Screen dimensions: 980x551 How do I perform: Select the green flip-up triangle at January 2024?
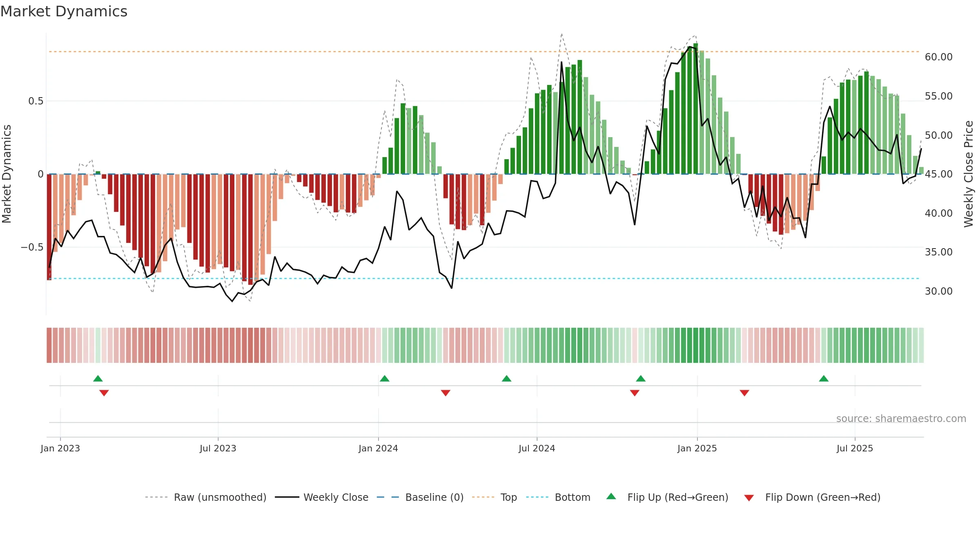pos(385,378)
